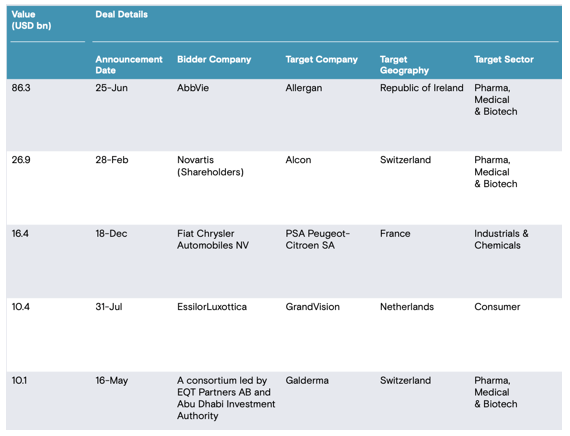The image size is (570, 436).
Task: Select the Galderma target cell
Action: pyautogui.click(x=307, y=380)
